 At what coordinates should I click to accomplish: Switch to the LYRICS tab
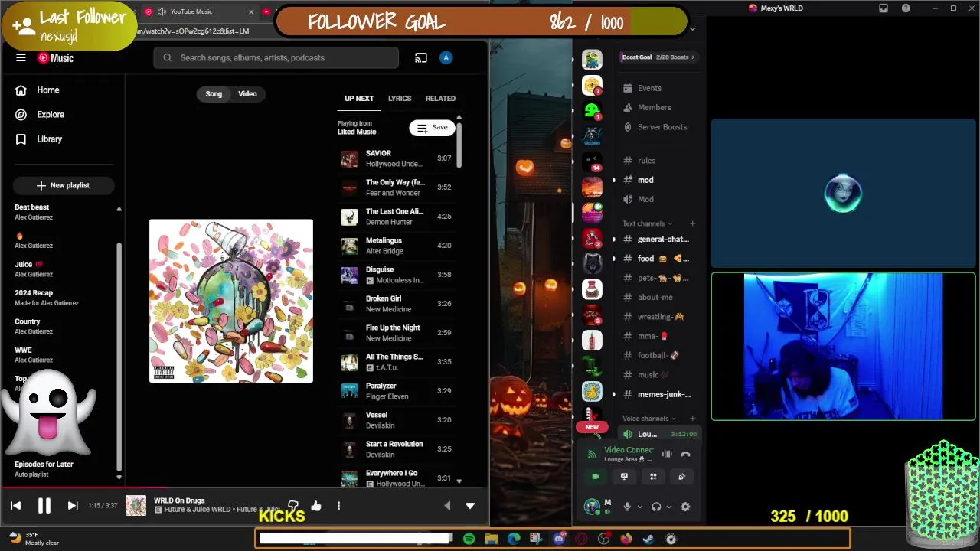(400, 99)
